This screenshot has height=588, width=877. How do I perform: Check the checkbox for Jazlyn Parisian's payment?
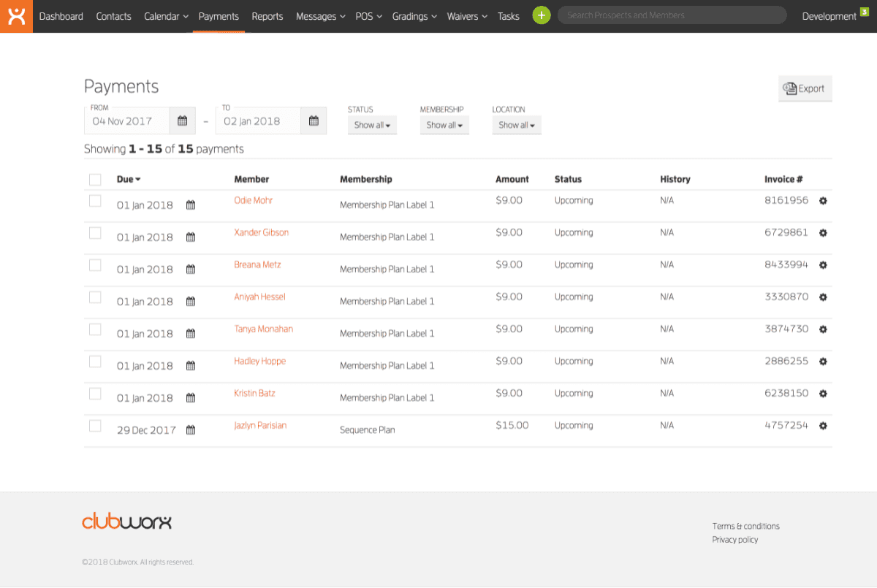point(95,425)
